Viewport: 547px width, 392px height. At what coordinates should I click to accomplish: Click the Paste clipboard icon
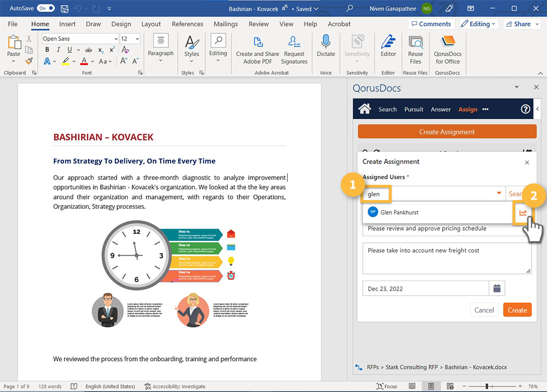pyautogui.click(x=14, y=42)
